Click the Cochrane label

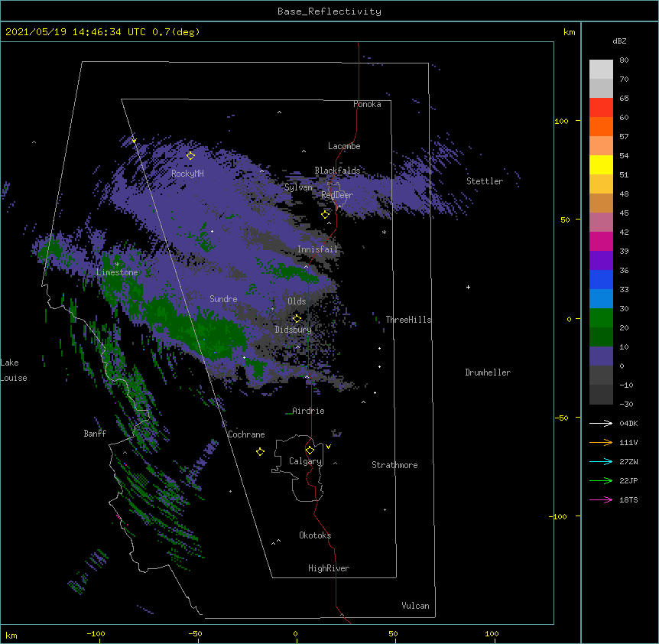(x=246, y=434)
